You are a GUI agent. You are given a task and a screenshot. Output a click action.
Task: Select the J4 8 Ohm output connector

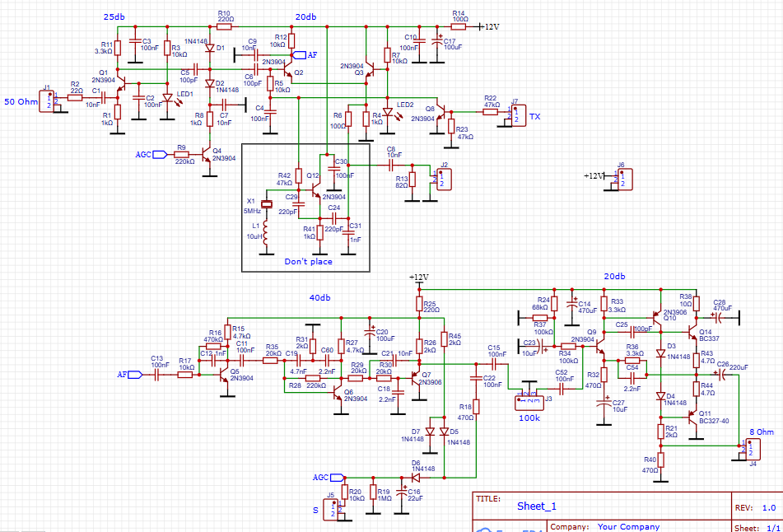coord(749,448)
